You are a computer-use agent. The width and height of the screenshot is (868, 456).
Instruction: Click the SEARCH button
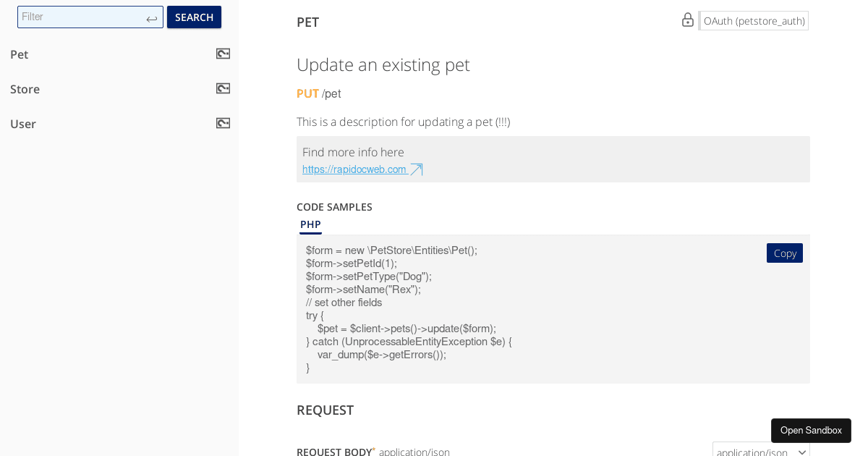click(x=194, y=17)
